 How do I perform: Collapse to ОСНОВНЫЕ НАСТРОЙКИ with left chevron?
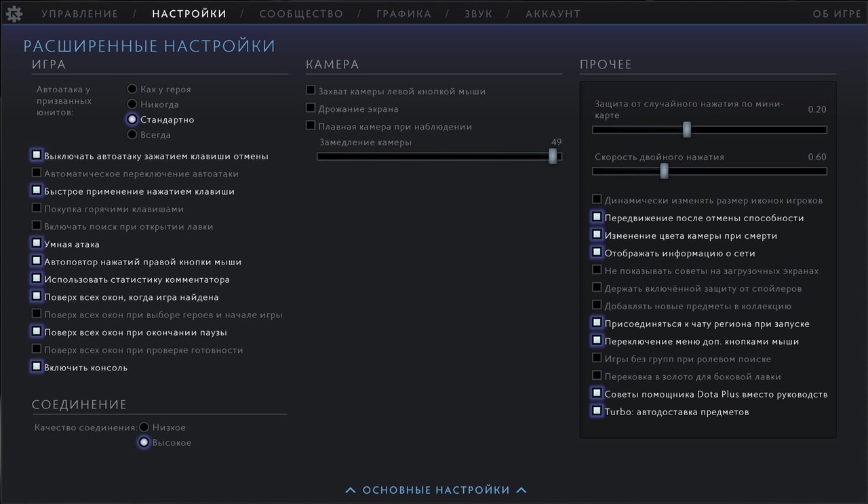pos(350,490)
